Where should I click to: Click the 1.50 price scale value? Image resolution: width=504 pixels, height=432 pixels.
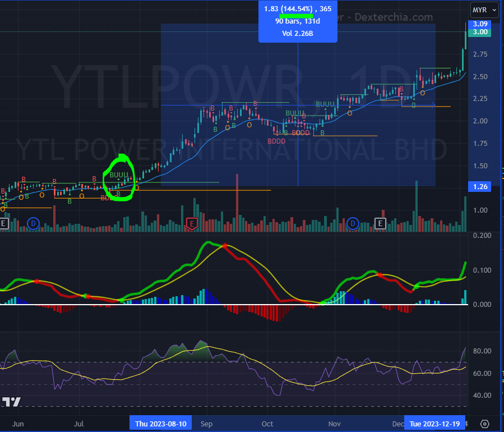(480, 166)
